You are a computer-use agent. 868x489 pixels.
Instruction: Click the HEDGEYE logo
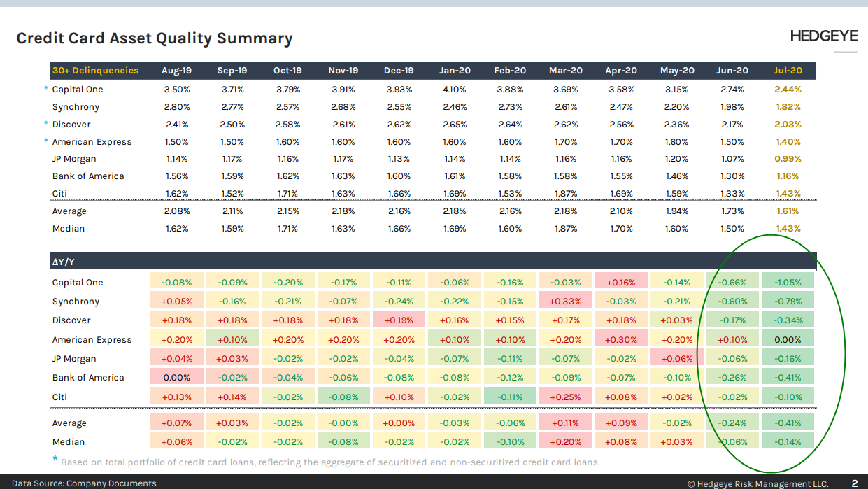(x=823, y=36)
